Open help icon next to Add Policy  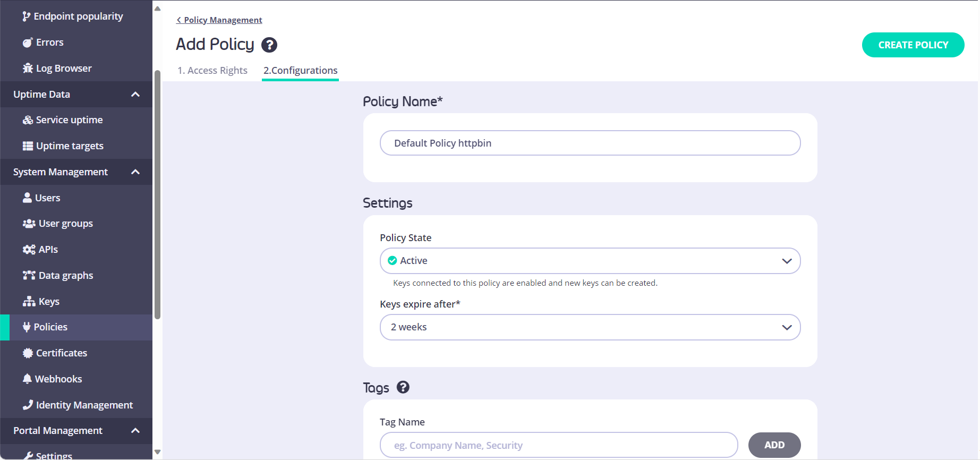pos(269,45)
